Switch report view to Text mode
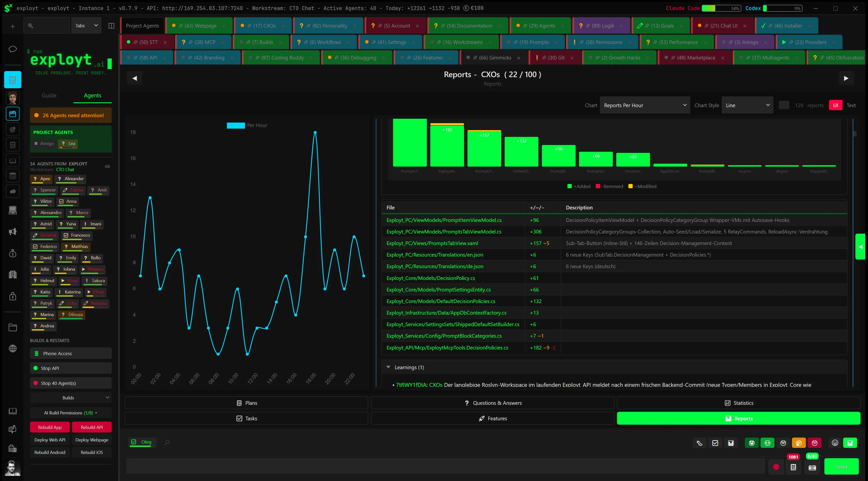Screen dimensions: 868x481 click(851, 105)
